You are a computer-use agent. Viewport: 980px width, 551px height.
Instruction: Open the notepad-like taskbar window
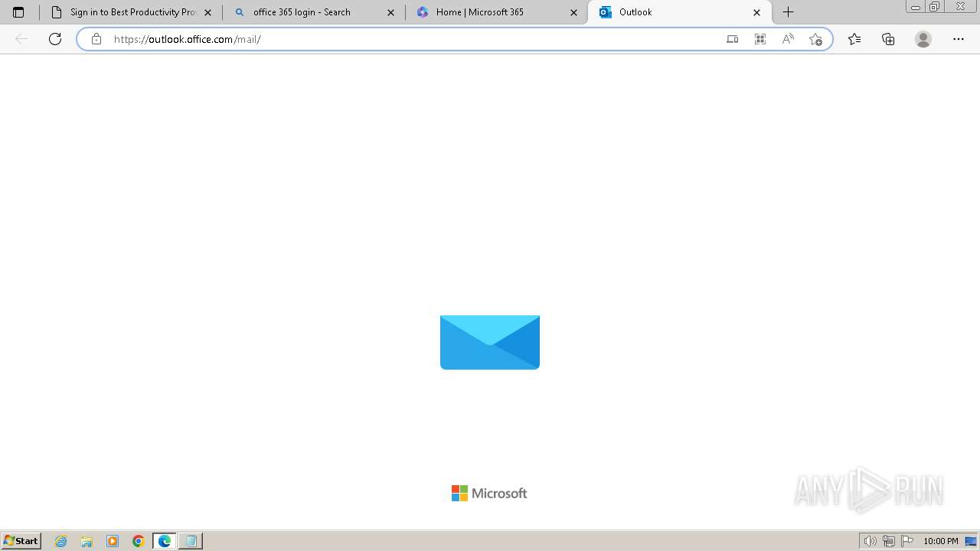pos(191,541)
